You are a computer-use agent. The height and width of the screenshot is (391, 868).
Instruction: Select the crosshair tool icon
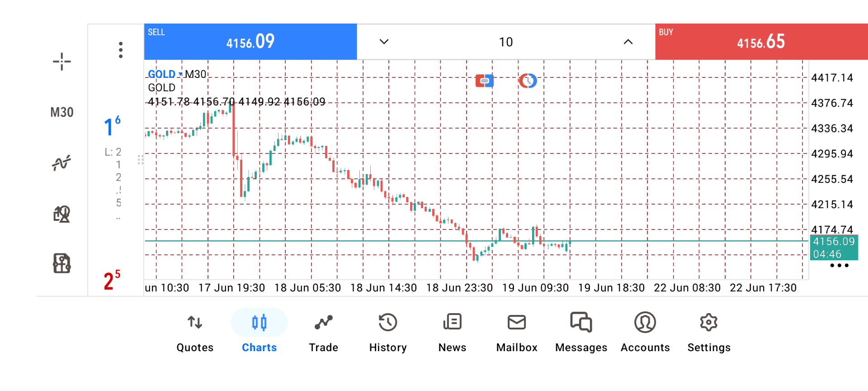(61, 62)
